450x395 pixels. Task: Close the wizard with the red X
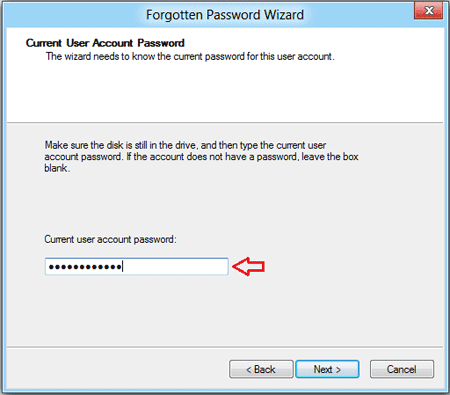pos(428,11)
